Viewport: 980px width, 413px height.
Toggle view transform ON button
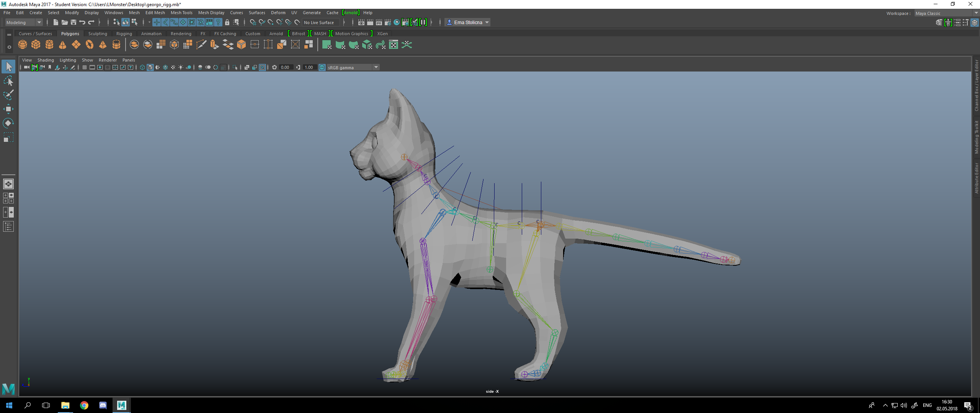(322, 68)
